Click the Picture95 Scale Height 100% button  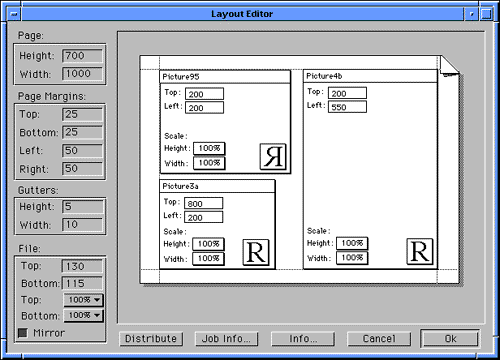(209, 148)
